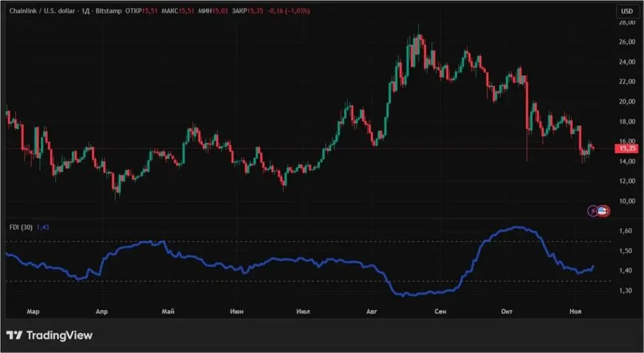Click the blue FDI value 1,43

42,227
